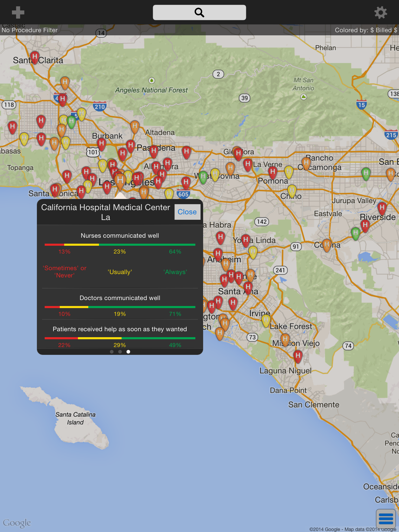Tap the orange hospital pin at Mission Viejo
This screenshot has width=399, height=532.
coord(285,340)
